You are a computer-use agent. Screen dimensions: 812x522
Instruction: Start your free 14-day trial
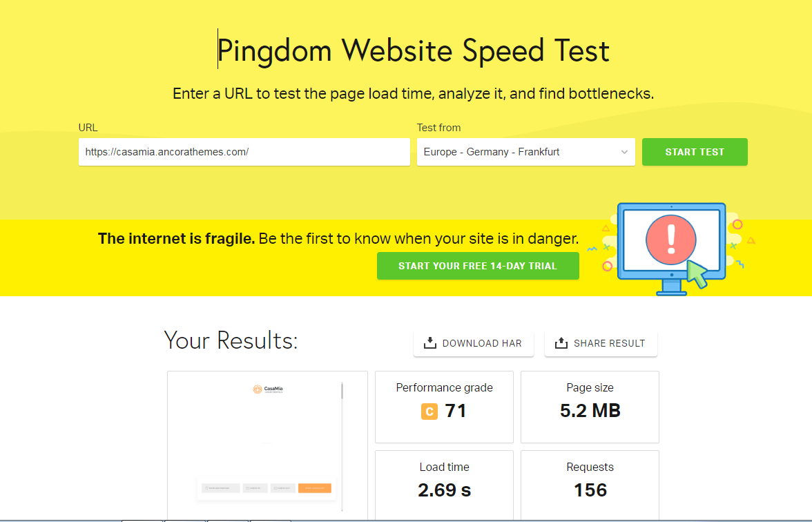click(478, 266)
